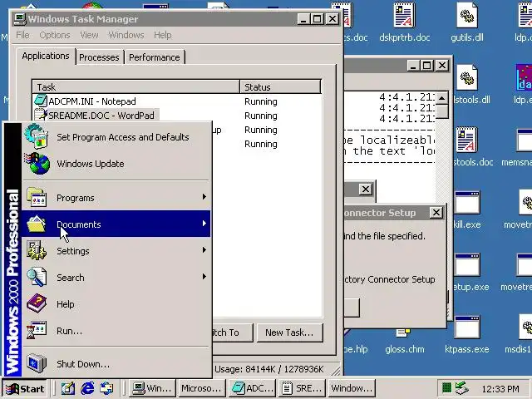The image size is (532, 399).
Task: Open the Help menu in Task Manager
Action: (x=163, y=35)
